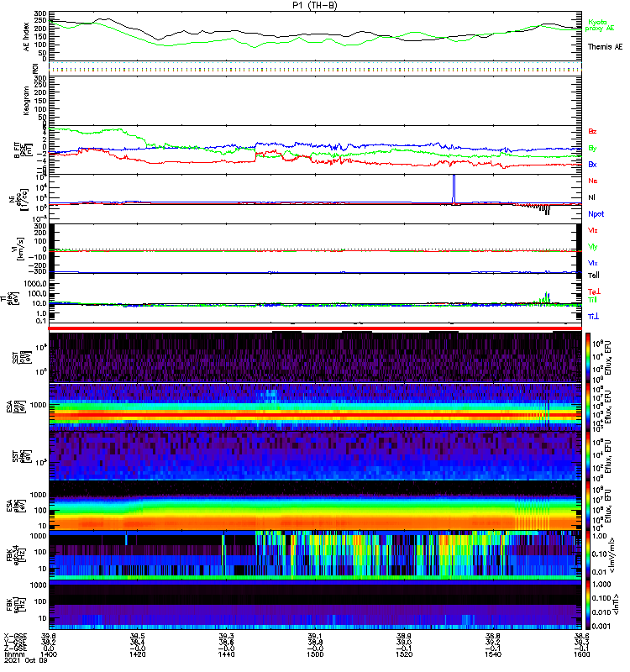Click the "1400" time tick label

49,654
